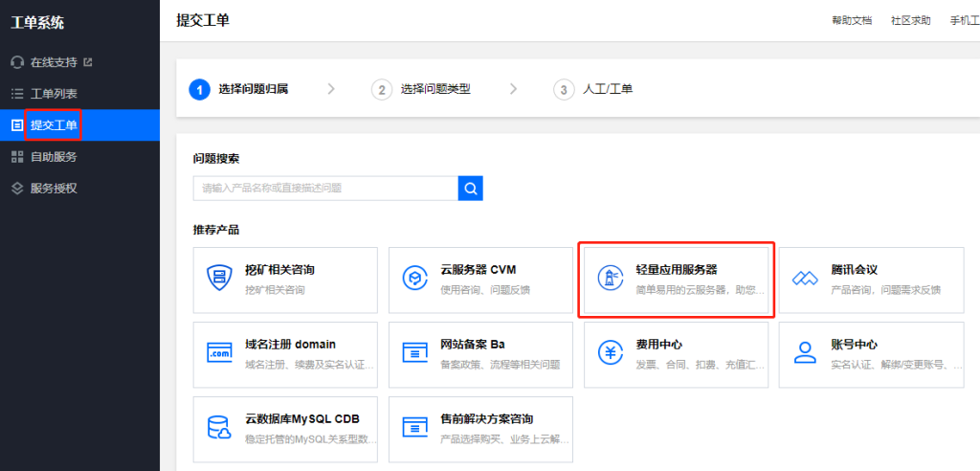Click the window icon for 售前解决方案咨询

414,428
